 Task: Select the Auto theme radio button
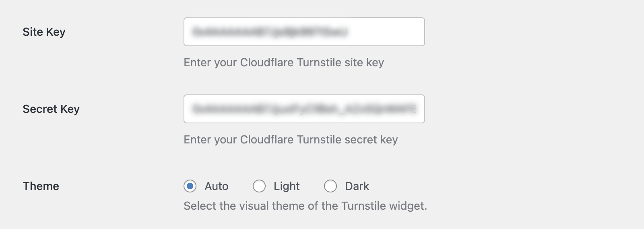click(190, 186)
